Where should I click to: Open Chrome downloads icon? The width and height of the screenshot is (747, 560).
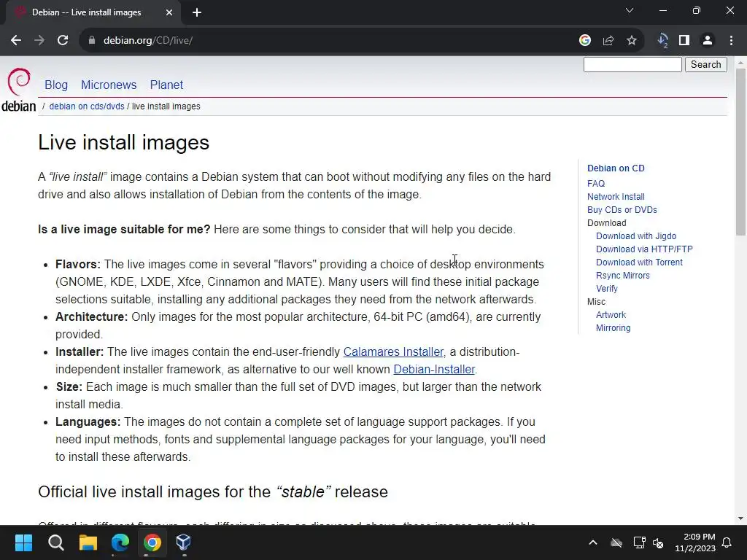(x=662, y=41)
